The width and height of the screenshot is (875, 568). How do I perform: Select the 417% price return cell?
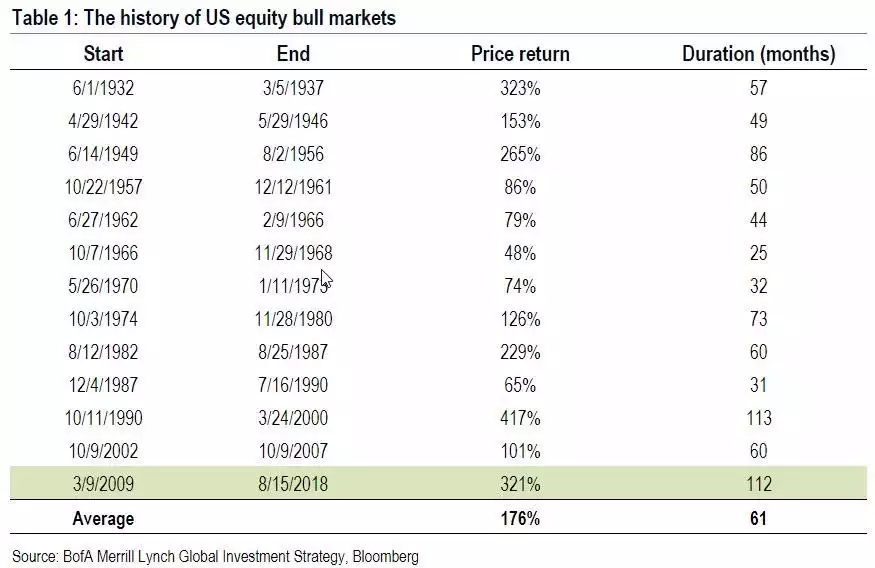[x=520, y=417]
